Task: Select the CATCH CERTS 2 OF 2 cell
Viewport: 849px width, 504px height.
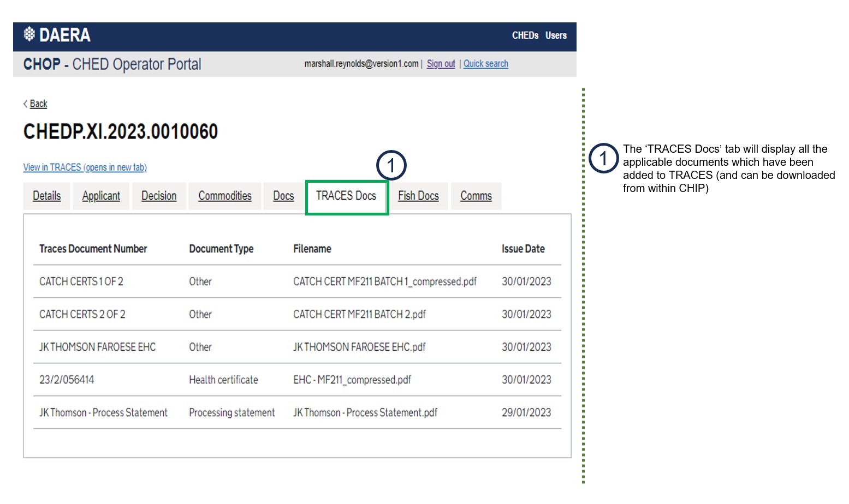Action: (82, 314)
